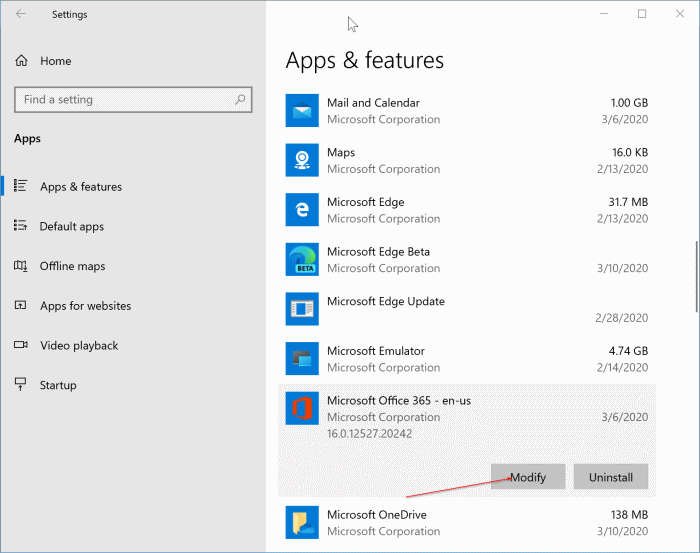Click the Microsoft Office 365 icon
Viewport: 700px width, 553px height.
(x=302, y=408)
